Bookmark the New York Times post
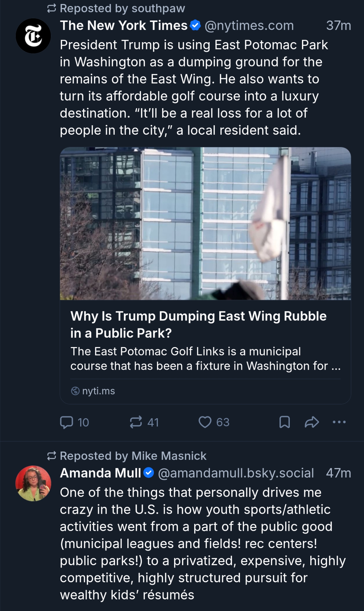The width and height of the screenshot is (364, 611). coord(285,422)
